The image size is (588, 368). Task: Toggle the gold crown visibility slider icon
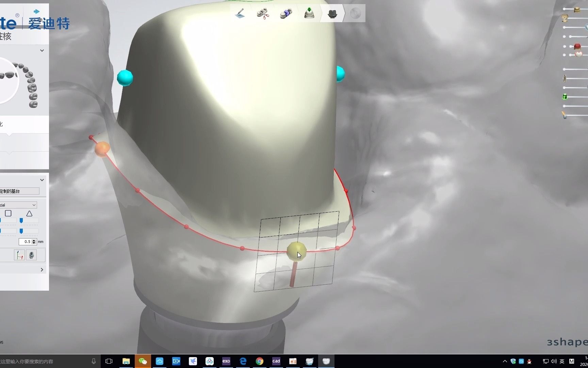[x=577, y=10]
